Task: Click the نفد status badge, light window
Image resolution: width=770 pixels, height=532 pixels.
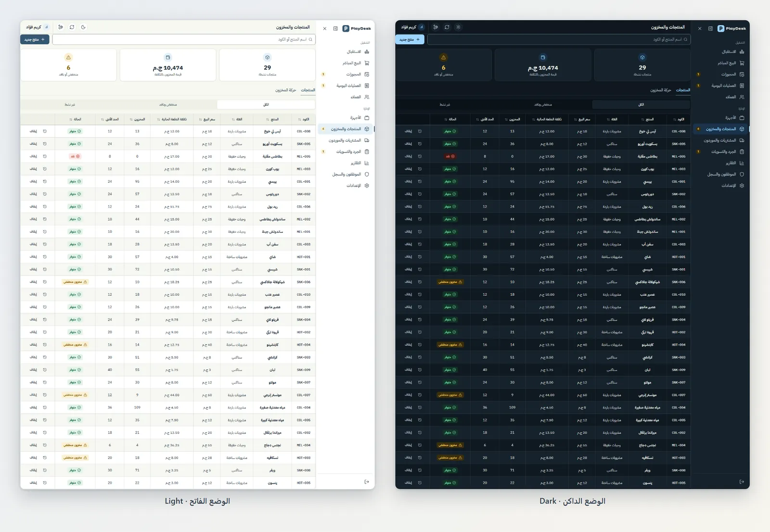Action: click(75, 156)
